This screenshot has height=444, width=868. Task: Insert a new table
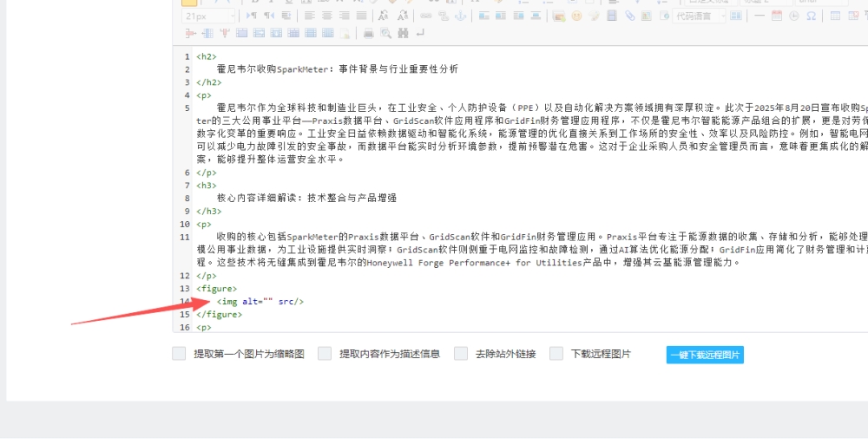pyautogui.click(x=835, y=16)
